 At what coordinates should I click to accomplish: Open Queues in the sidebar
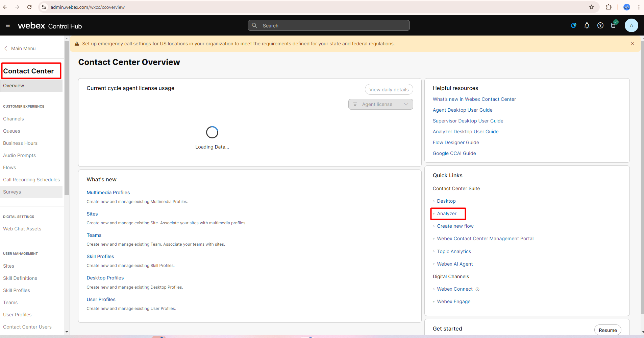click(11, 131)
